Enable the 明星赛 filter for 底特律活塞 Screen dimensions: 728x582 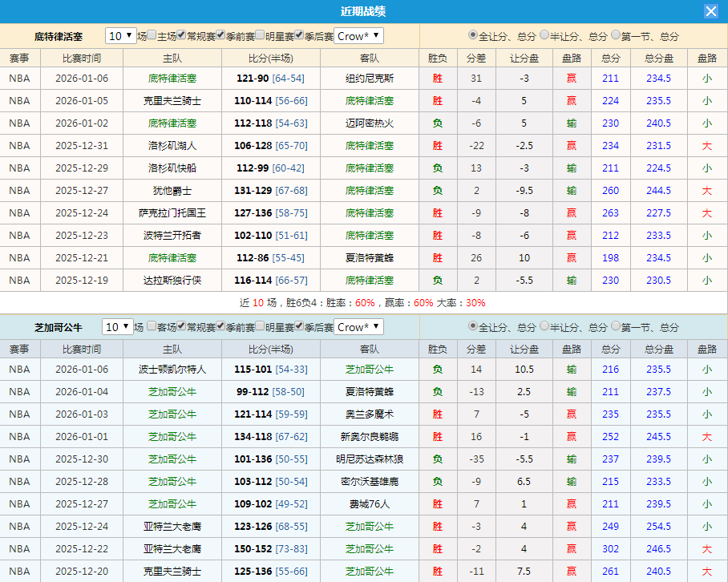tap(260, 34)
